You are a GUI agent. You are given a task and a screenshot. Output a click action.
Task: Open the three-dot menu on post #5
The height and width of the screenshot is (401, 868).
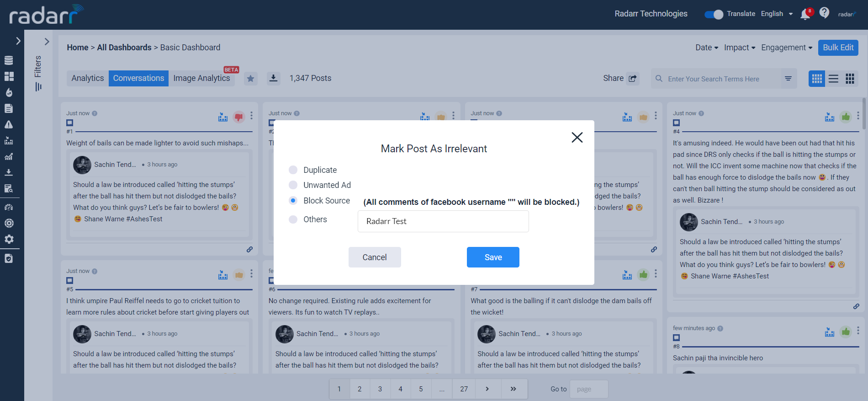[x=251, y=273]
